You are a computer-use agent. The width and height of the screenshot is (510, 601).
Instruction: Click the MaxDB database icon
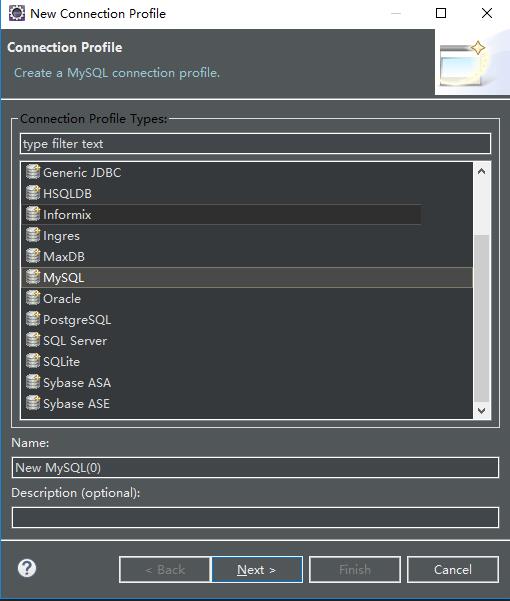click(33, 256)
